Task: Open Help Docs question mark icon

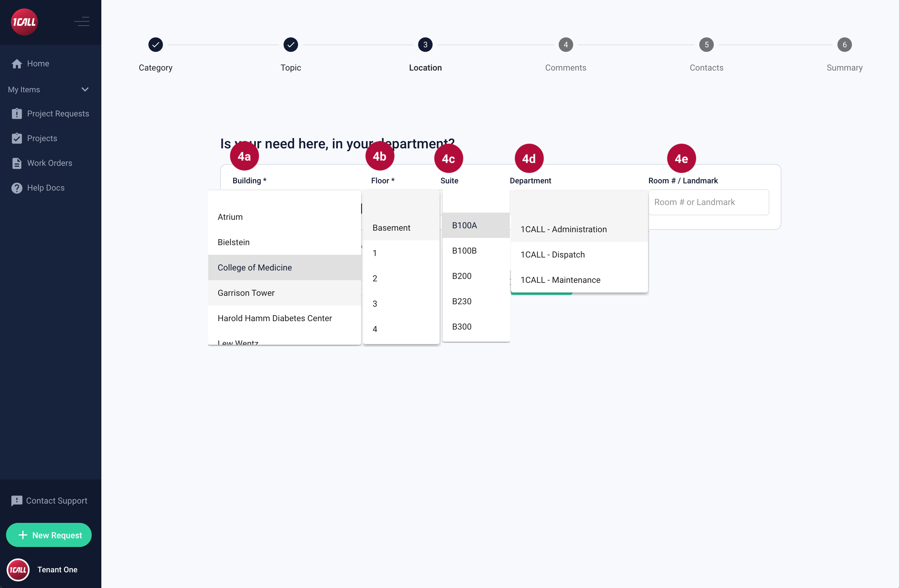Action: tap(17, 188)
